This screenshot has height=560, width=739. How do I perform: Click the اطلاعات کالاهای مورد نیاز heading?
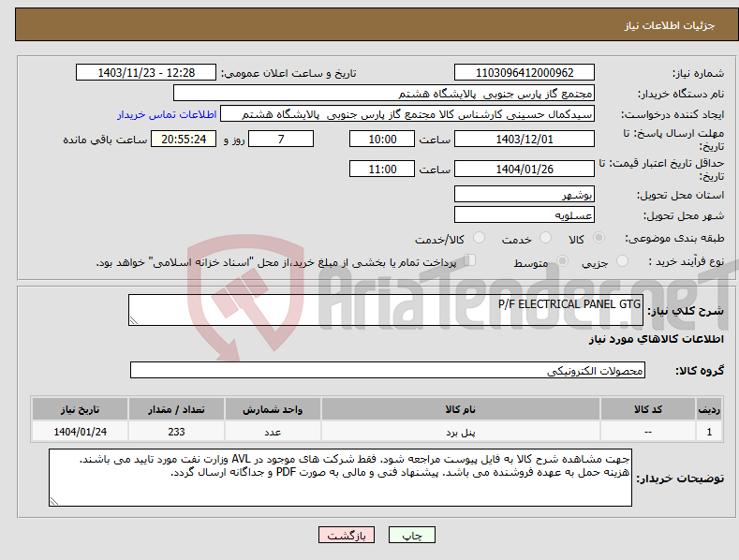(656, 339)
